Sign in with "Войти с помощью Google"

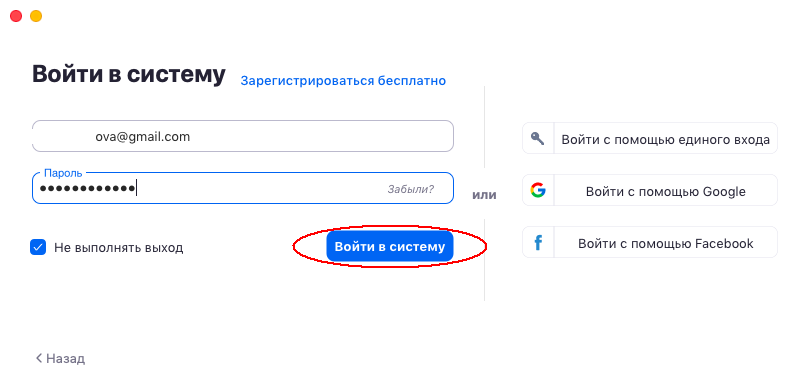[650, 190]
